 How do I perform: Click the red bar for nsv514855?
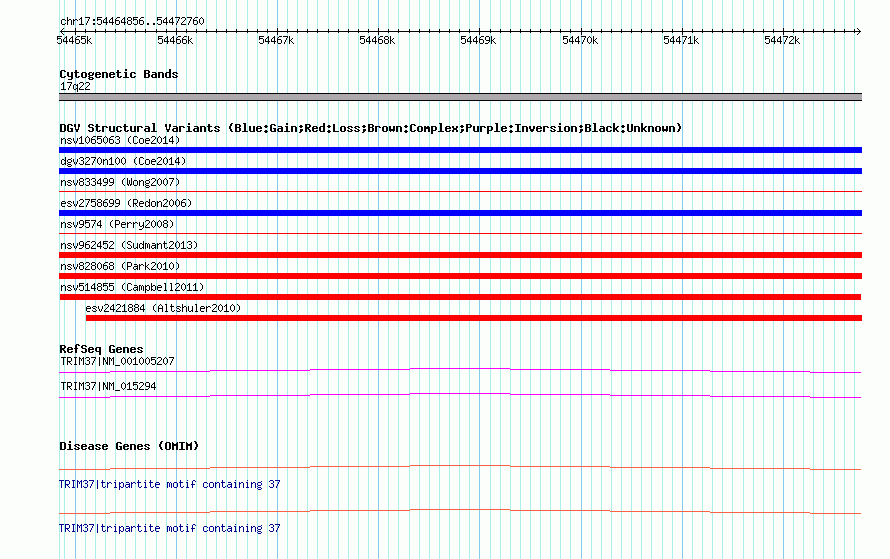click(460, 297)
